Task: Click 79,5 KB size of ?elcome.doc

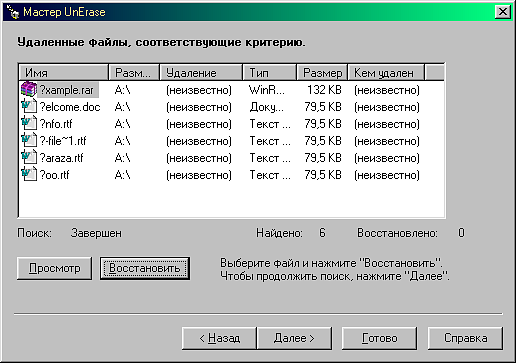Action: click(x=323, y=107)
